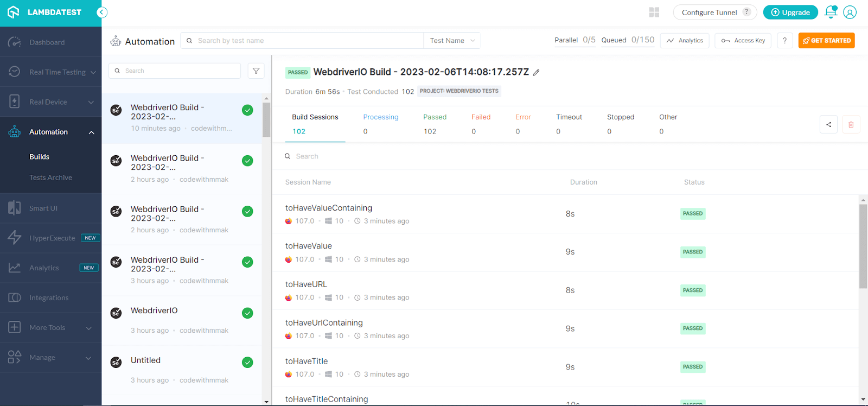Screen dimensions: 868x406
Task: Open Analytics in the sidebar
Action: click(51, 268)
